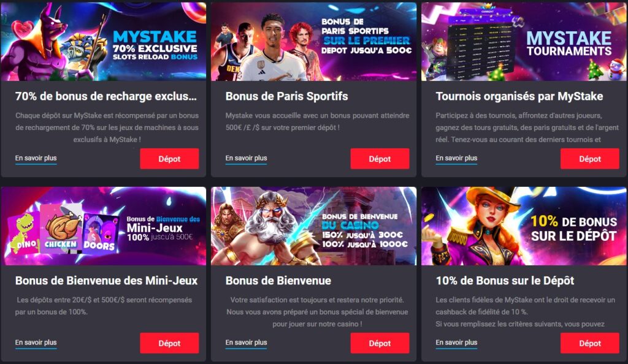Follow En savoir plus for 10% deposit bonus
Image resolution: width=628 pixels, height=364 pixels.
pos(456,343)
